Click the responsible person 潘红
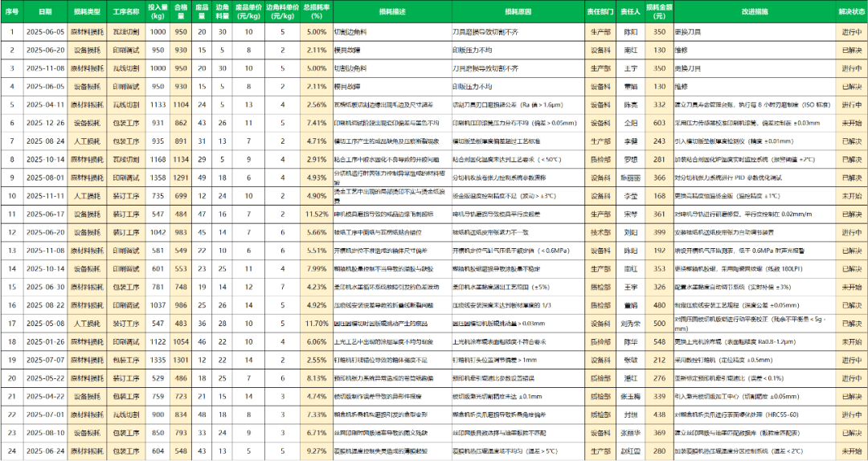This screenshot has width=868, height=461. coord(631,378)
